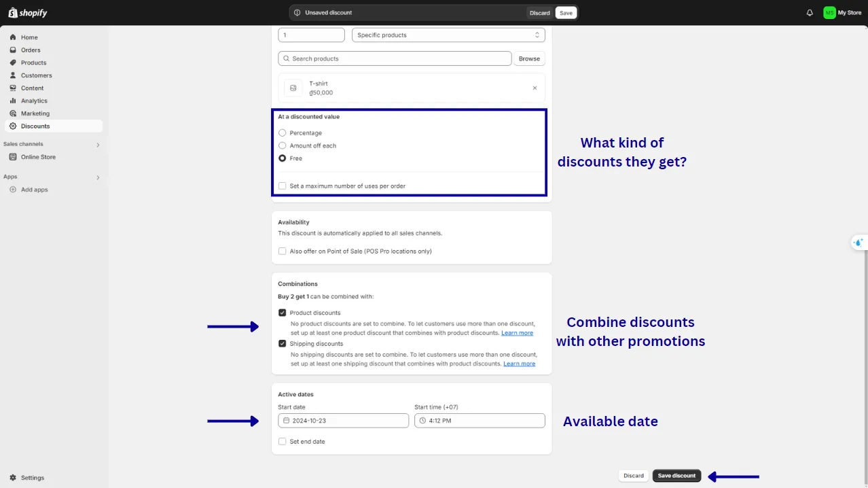Image resolution: width=868 pixels, height=488 pixels.
Task: Click the Online Store icon
Action: (13, 157)
